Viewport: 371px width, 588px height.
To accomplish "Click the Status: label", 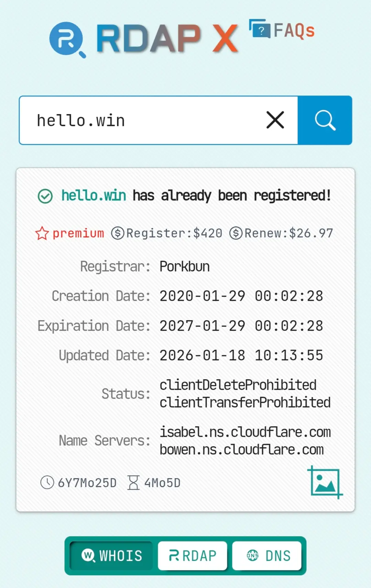I will click(x=126, y=394).
